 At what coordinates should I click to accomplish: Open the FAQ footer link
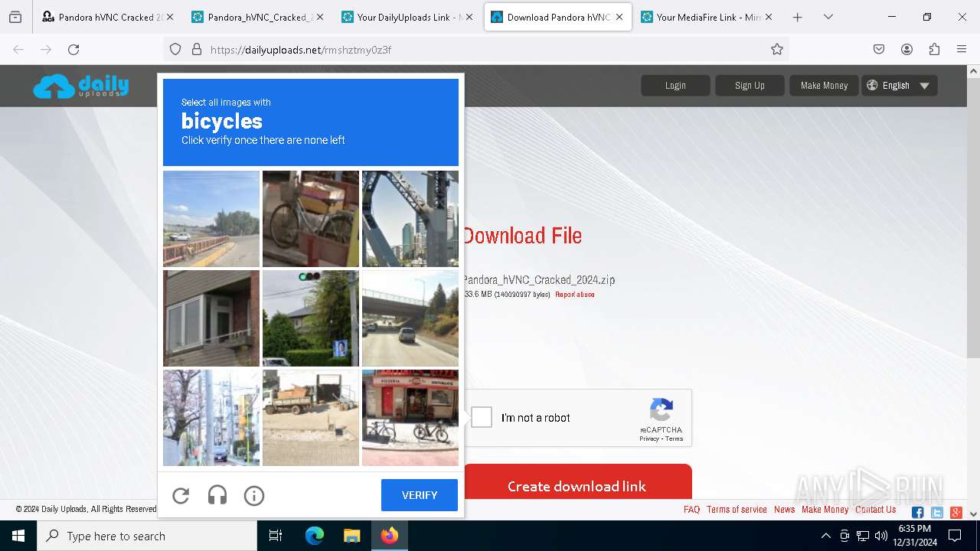tap(691, 510)
